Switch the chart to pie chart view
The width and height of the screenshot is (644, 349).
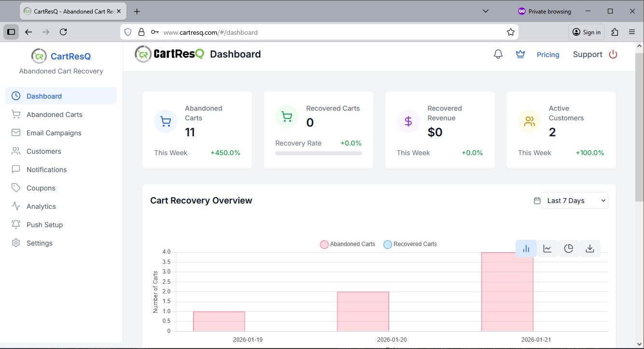pos(569,248)
